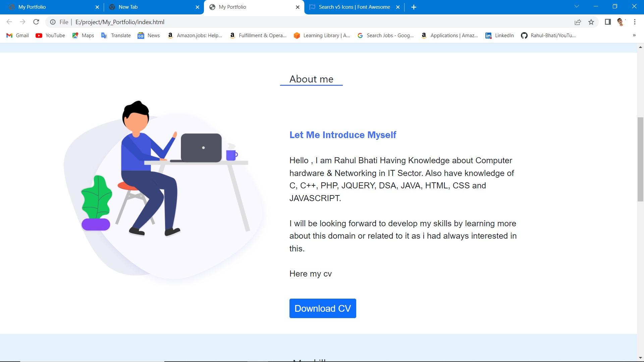Viewport: 644px width, 362px height.
Task: Open the Chrome profile avatar
Action: tap(620, 22)
